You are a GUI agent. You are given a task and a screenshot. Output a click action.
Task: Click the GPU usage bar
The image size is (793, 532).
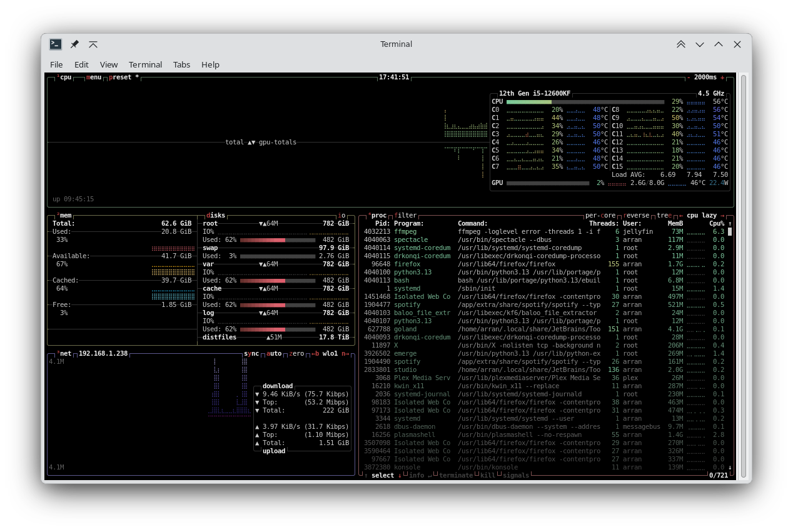[548, 183]
